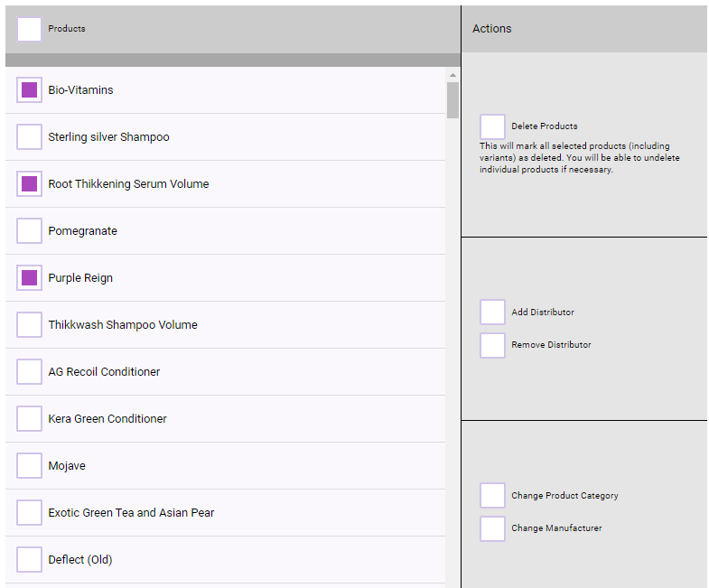
Task: Select Exotic Green Tea and Asian Pear checkbox
Action: (x=30, y=513)
